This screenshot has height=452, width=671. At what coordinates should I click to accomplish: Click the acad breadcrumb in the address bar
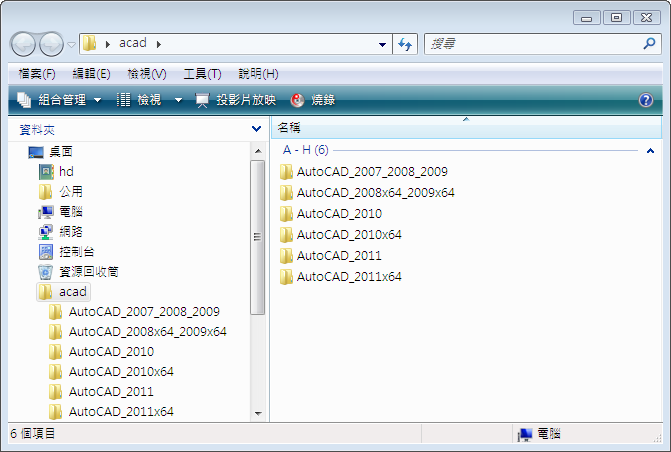(x=133, y=43)
